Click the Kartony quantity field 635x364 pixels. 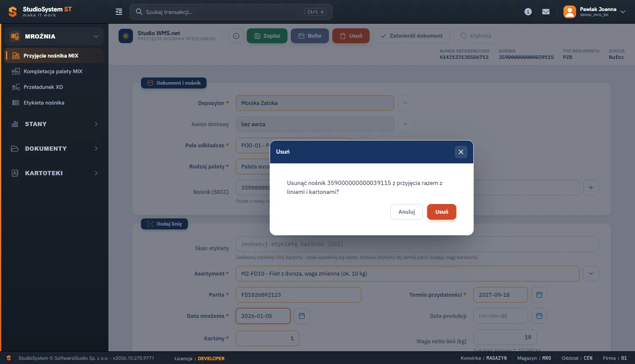(268, 338)
